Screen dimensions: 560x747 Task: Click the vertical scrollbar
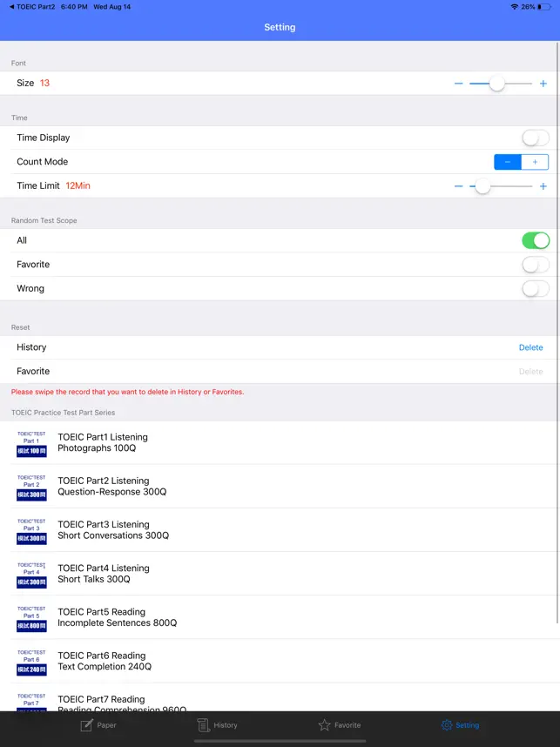click(x=557, y=333)
